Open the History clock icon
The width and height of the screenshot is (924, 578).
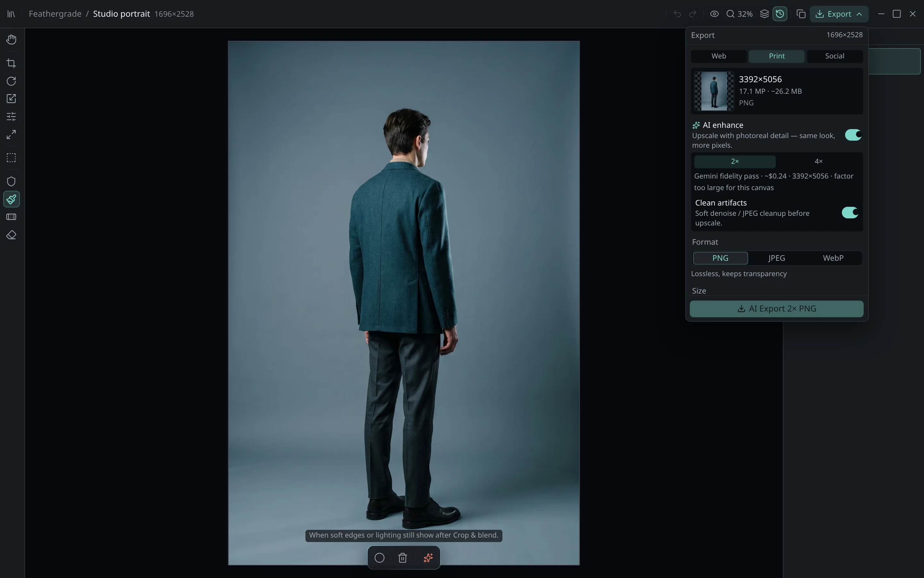click(x=780, y=14)
